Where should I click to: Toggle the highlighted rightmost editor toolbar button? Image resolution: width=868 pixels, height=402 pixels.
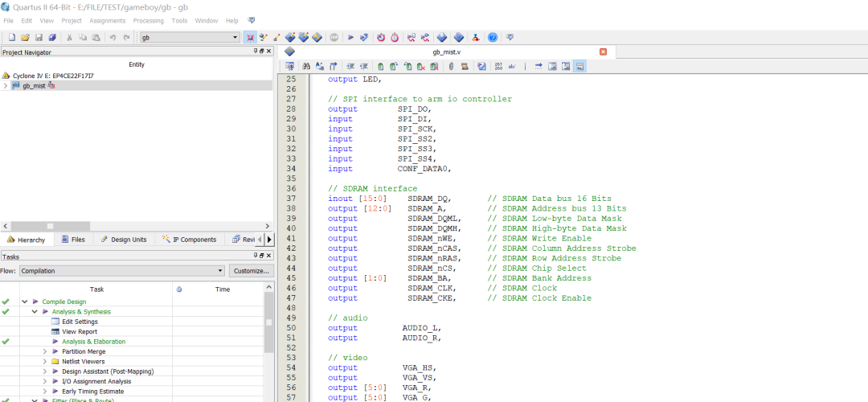[579, 67]
